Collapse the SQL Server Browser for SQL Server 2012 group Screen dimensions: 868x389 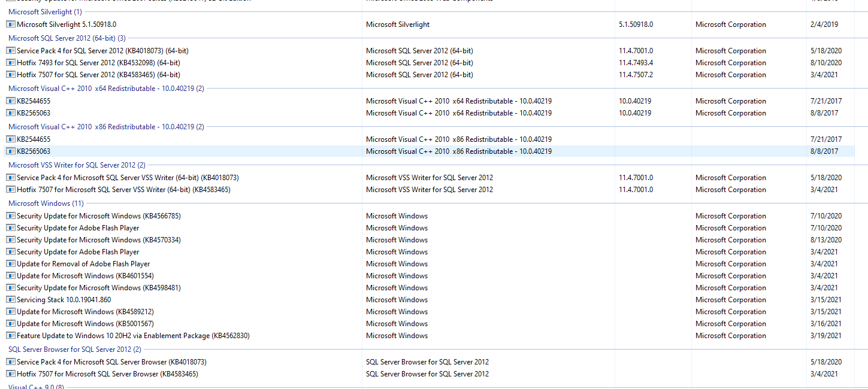pos(74,349)
